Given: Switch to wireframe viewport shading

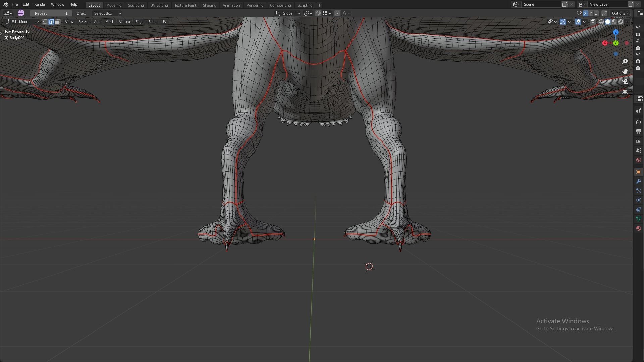Looking at the screenshot, I should click(601, 22).
